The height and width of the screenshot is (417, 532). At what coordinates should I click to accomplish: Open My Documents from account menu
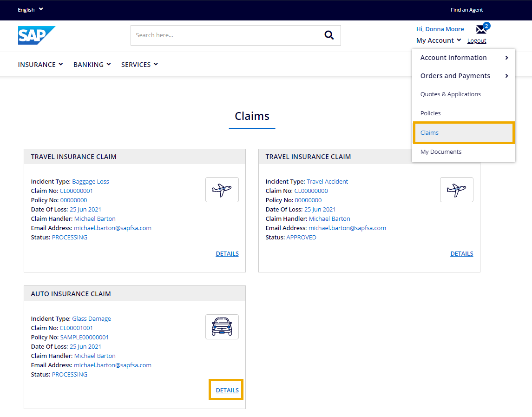coord(440,152)
